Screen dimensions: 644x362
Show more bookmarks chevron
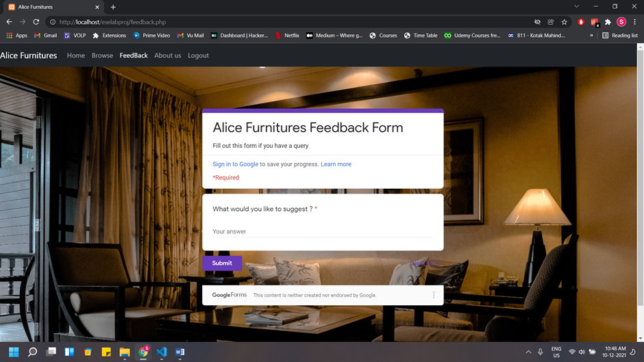(591, 36)
